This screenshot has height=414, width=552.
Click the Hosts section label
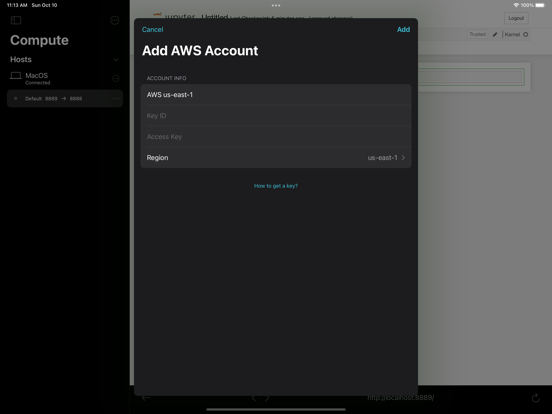pos(21,59)
